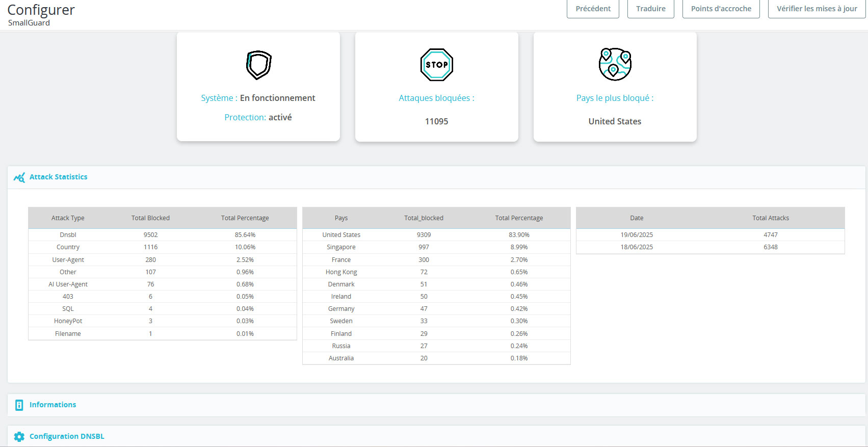Image resolution: width=868 pixels, height=447 pixels.
Task: Select the Singapore country row
Action: click(x=341, y=247)
